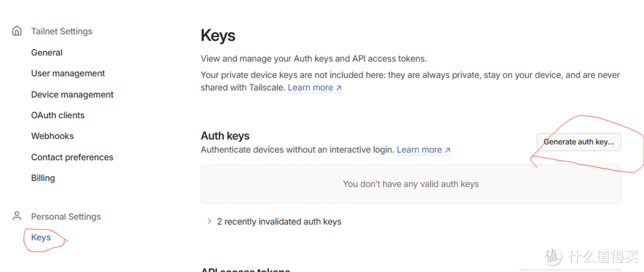The height and width of the screenshot is (272, 644).
Task: Open Learn more link about private device keys
Action: click(310, 88)
